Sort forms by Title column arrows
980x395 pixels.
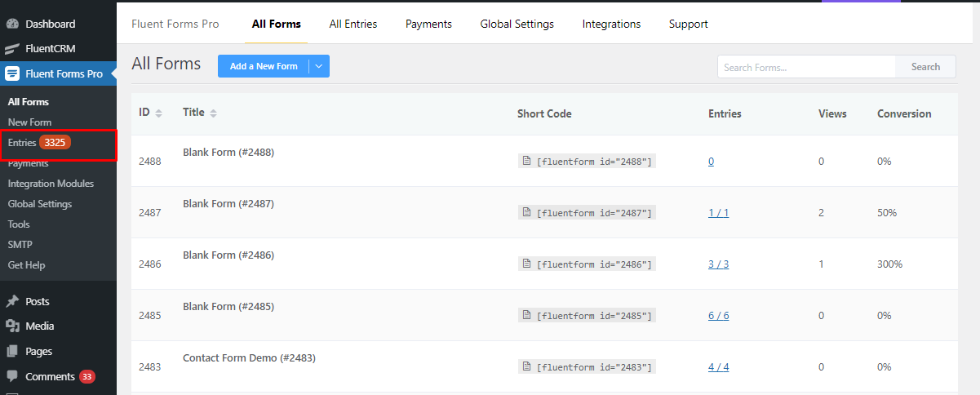(x=213, y=113)
